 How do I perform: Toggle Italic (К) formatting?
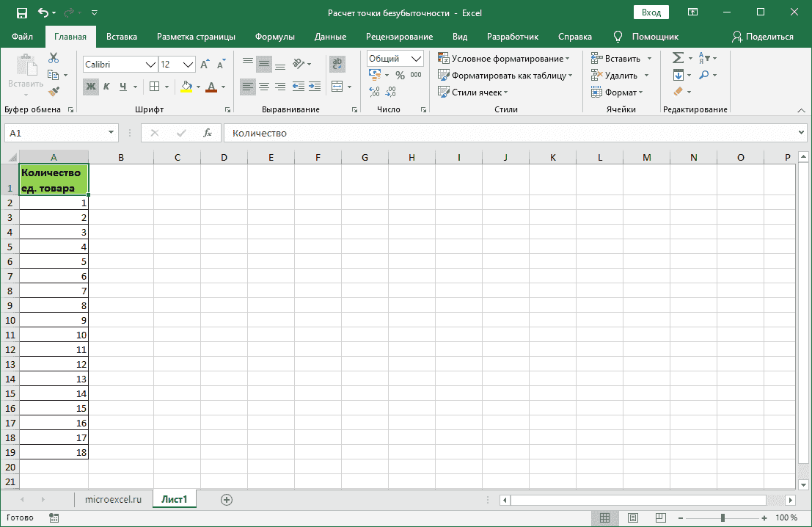pos(106,87)
